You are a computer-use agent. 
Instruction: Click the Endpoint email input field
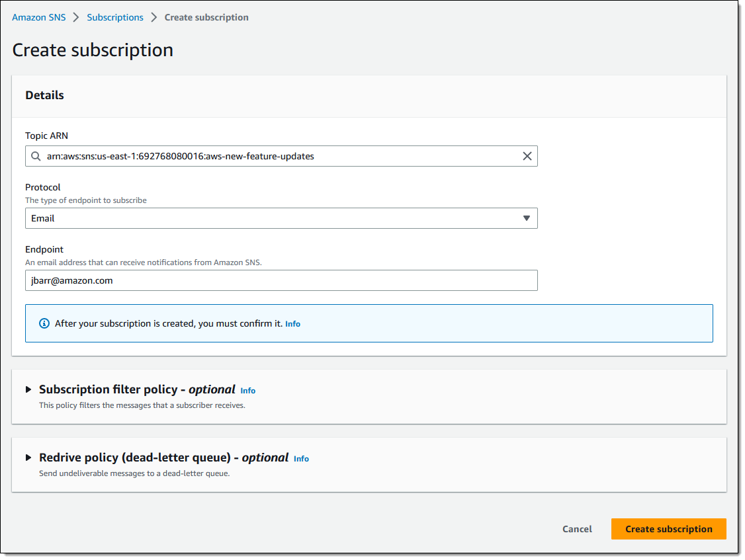pyautogui.click(x=281, y=280)
